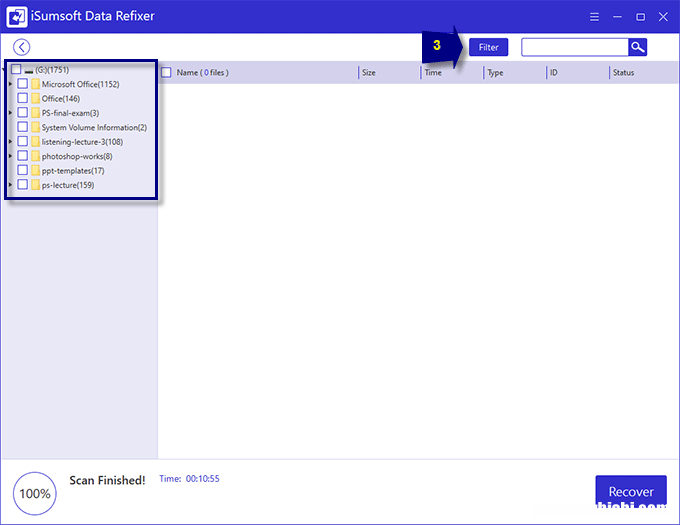The width and height of the screenshot is (680, 525).
Task: Click the iSumsoft Data Refixer logo icon
Action: [x=16, y=16]
